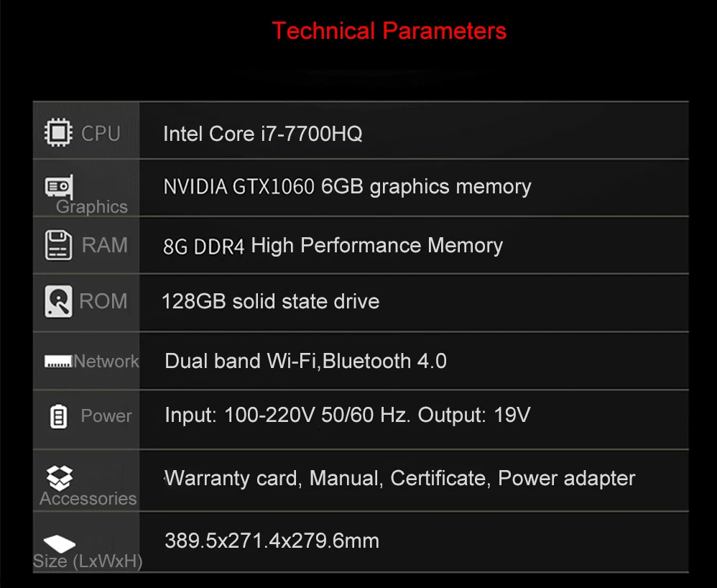Click the Graphics row label
Image resolution: width=717 pixels, height=588 pixels.
(x=91, y=207)
